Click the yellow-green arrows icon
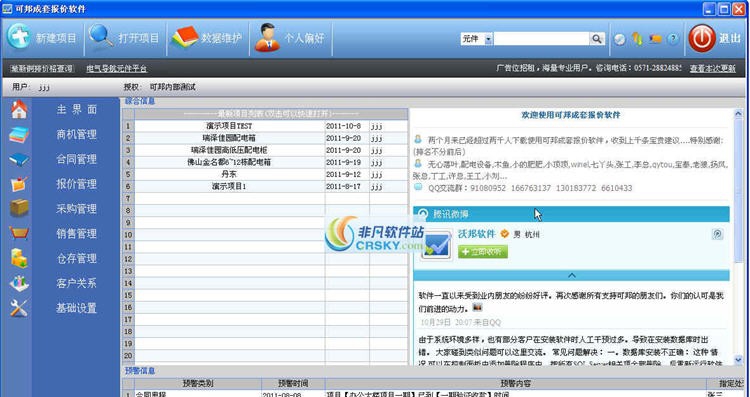Viewport: 750px width, 397px height. coord(637,39)
